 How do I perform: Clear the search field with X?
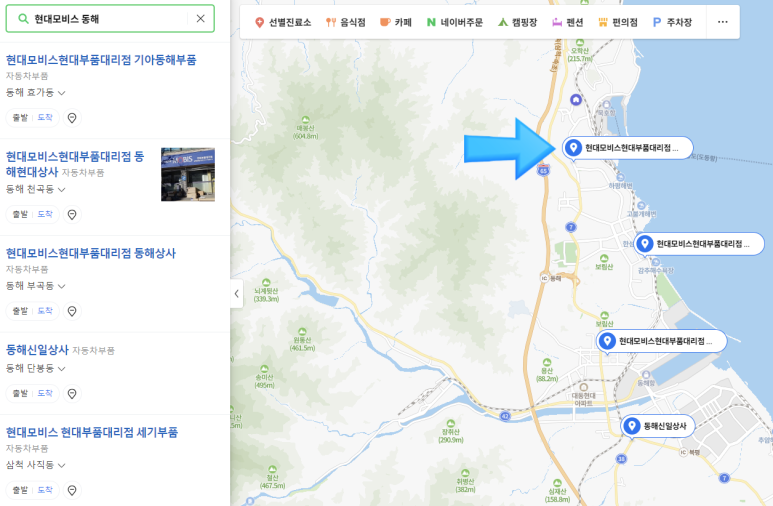[200, 19]
